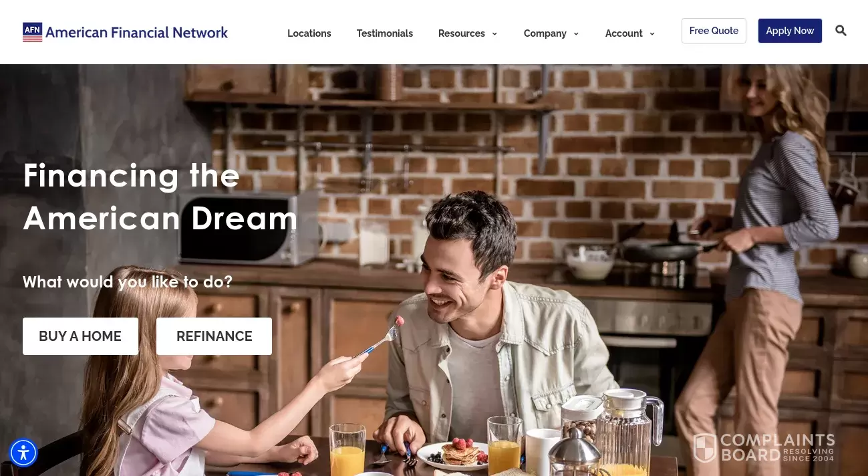Select the Company menu label

(545, 33)
